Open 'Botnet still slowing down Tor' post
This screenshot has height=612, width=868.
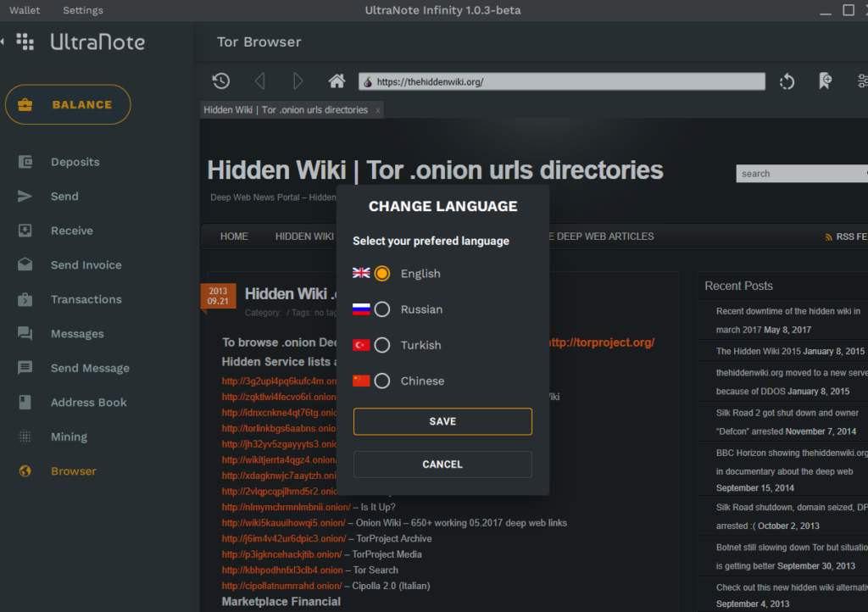[x=792, y=556]
